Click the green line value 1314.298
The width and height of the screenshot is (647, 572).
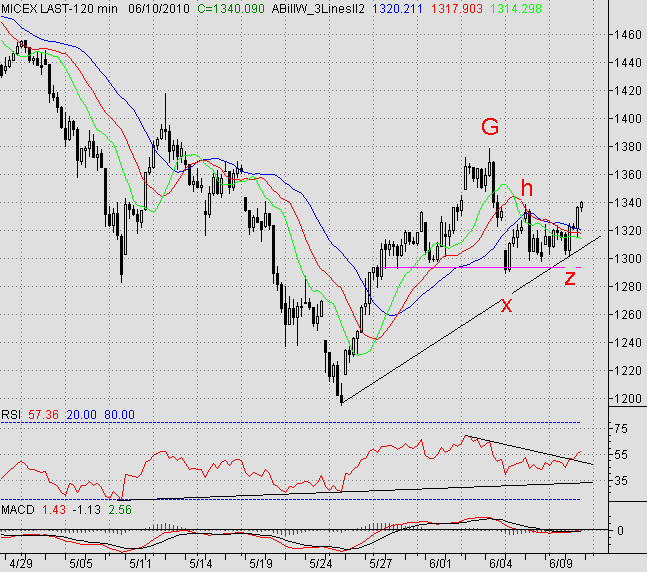click(x=516, y=9)
